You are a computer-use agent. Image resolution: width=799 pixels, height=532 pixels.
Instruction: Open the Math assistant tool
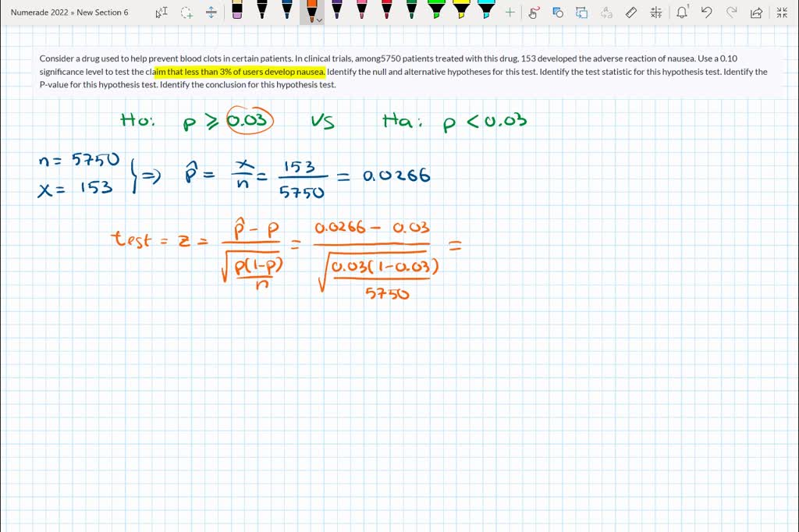(656, 12)
